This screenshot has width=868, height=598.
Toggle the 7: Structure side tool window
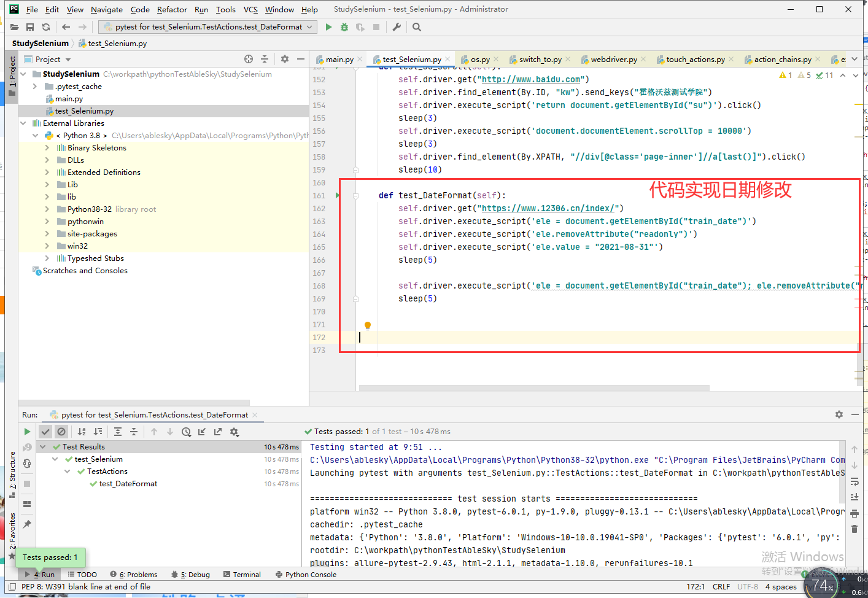pyautogui.click(x=12, y=475)
